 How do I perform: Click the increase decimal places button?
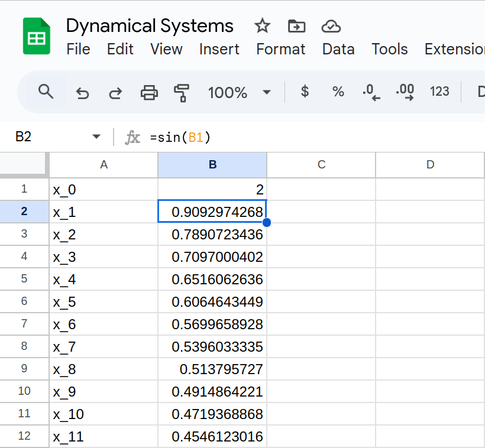point(405,92)
